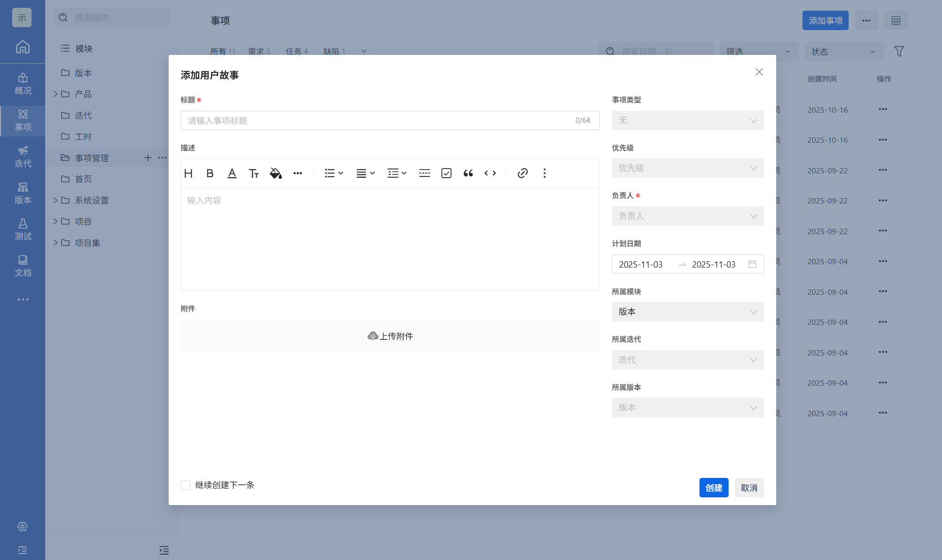Check the 继续创建下一条 checkbox
942x560 pixels.
tap(186, 485)
